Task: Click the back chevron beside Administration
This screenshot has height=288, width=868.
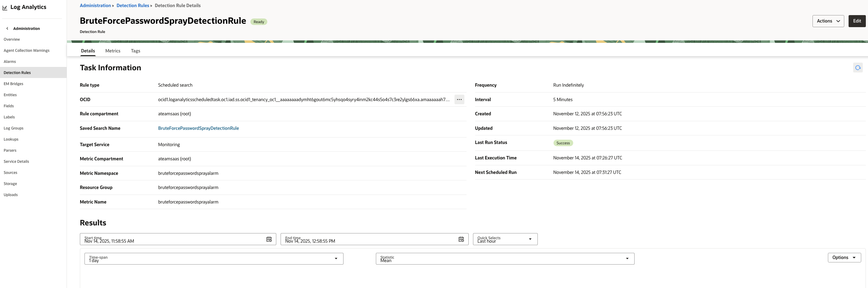Action: click(x=7, y=29)
